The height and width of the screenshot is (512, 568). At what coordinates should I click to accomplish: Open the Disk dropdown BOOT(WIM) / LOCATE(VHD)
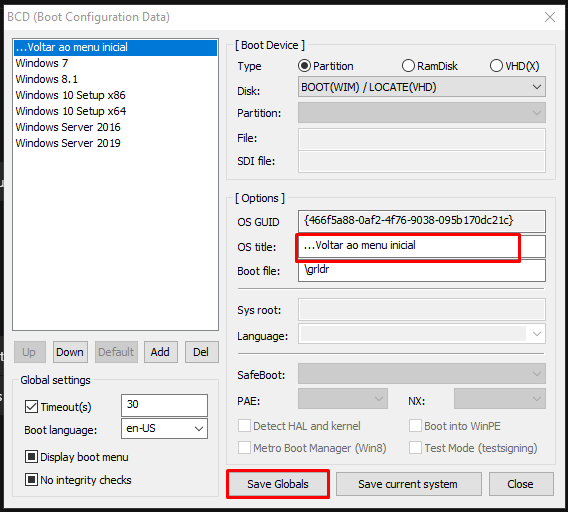tap(422, 87)
